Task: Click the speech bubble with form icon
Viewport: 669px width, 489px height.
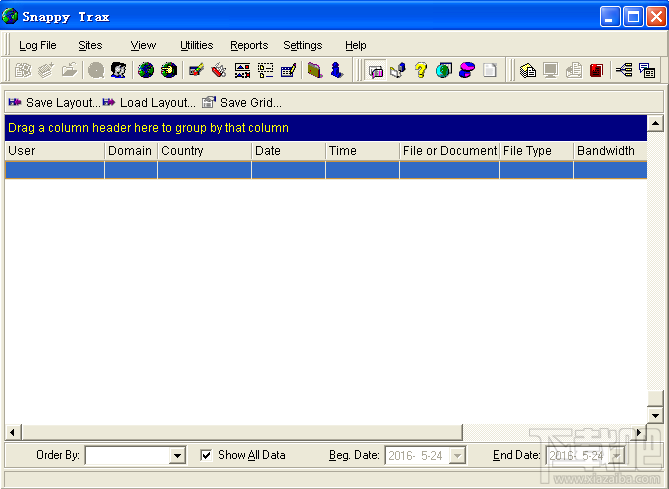Action: coord(647,70)
